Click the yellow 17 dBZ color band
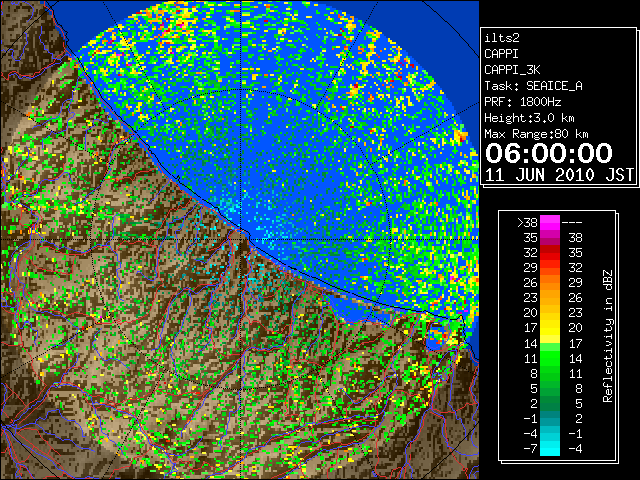The height and width of the screenshot is (480, 640). (x=550, y=328)
